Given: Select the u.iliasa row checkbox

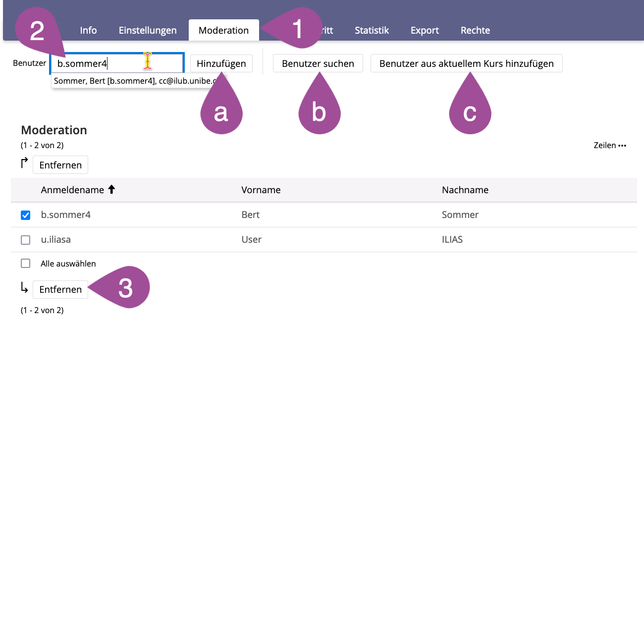Looking at the screenshot, I should click(26, 240).
